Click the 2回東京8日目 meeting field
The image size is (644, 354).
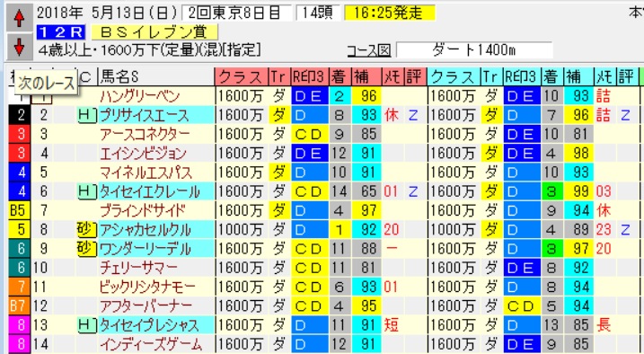[236, 13]
